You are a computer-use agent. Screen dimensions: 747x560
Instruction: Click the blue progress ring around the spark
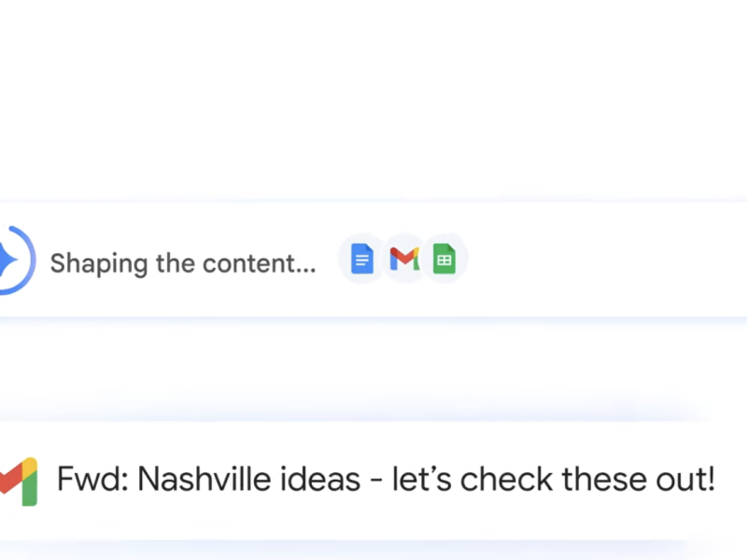(x=31, y=247)
